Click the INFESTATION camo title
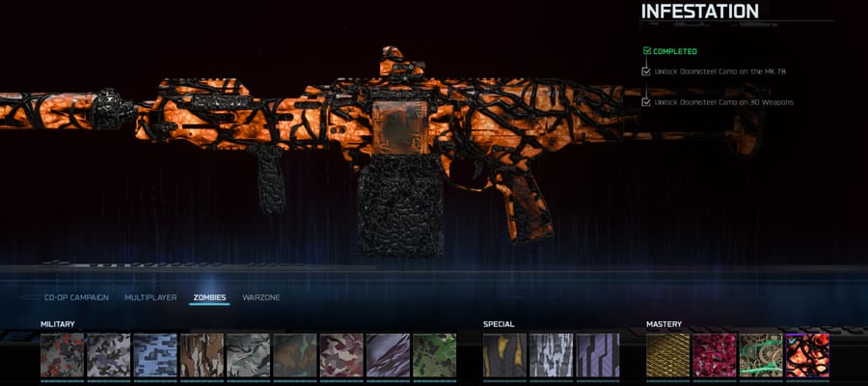Screen dimensions: 868x386 [x=700, y=11]
